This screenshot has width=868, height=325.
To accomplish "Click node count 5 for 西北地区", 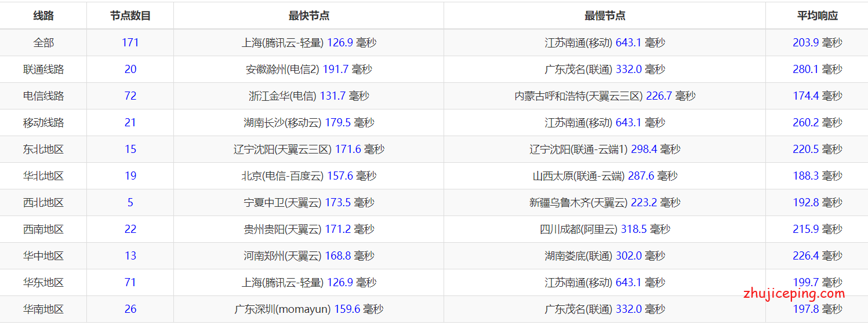I will pos(130,203).
